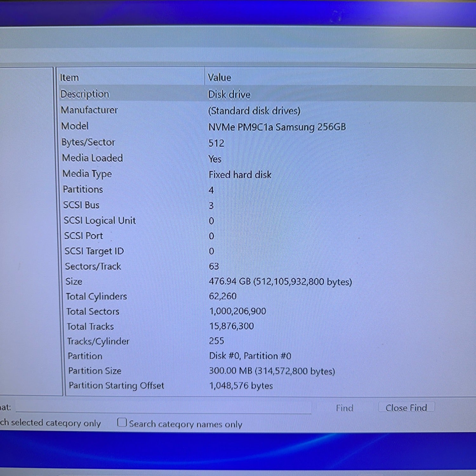The height and width of the screenshot is (476, 476).
Task: Select the Description row
Action: (85, 94)
